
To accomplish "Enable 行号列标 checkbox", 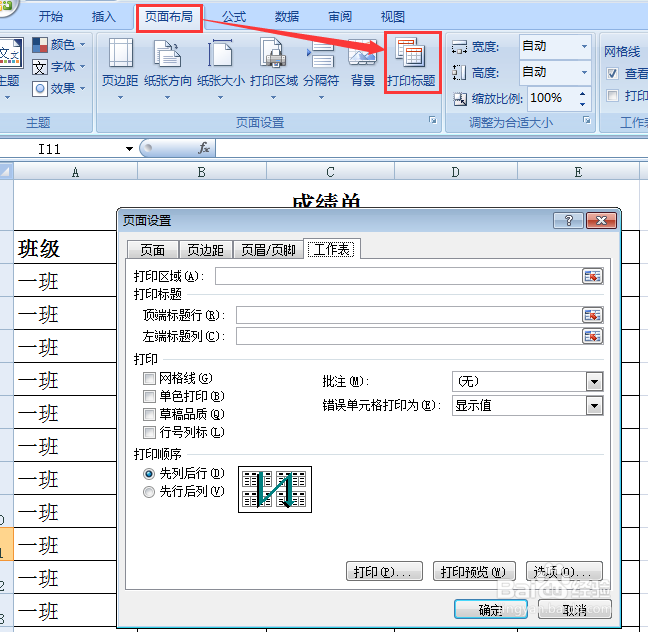I will click(149, 432).
